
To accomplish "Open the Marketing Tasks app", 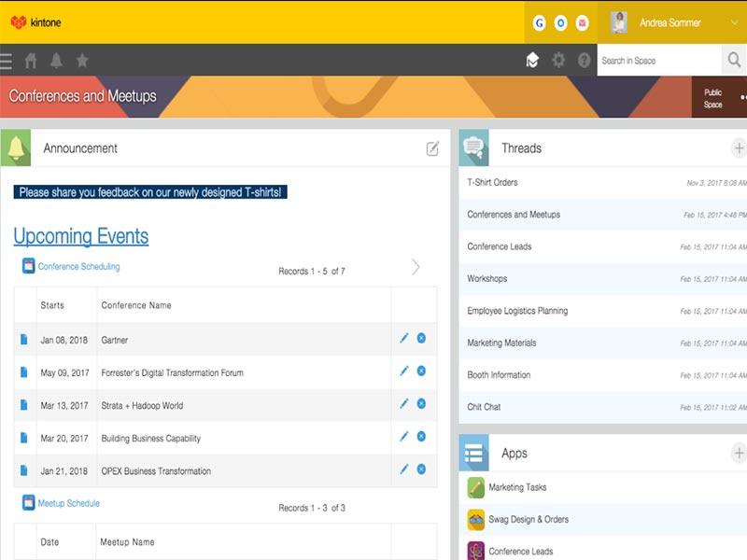I will tap(519, 486).
